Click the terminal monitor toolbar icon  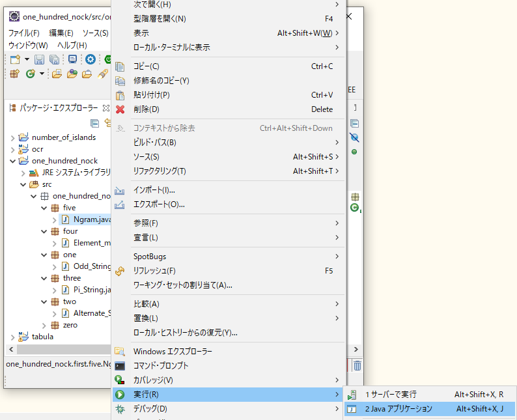point(72,59)
